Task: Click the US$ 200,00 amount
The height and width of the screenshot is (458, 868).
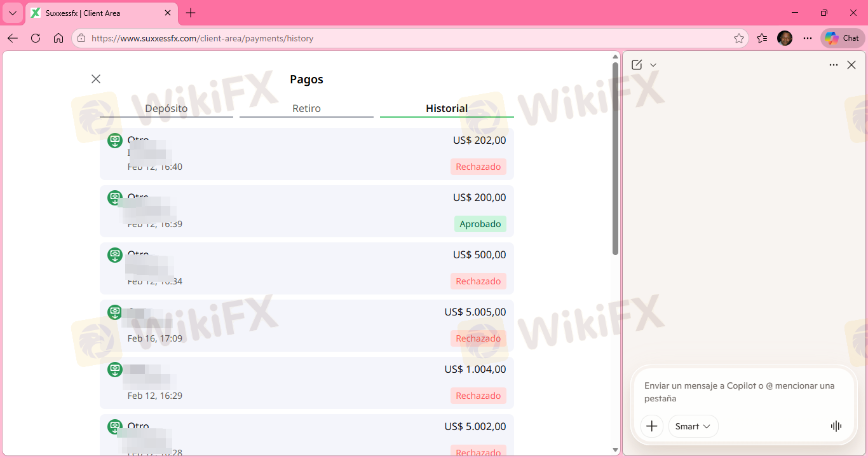Action: 480,197
